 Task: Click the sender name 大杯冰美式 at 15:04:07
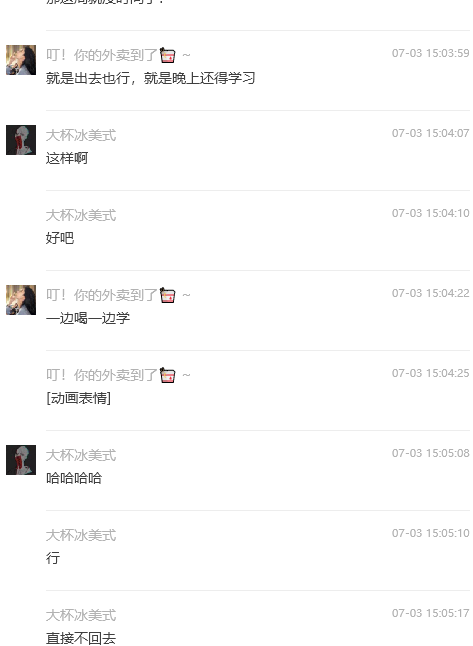click(81, 135)
